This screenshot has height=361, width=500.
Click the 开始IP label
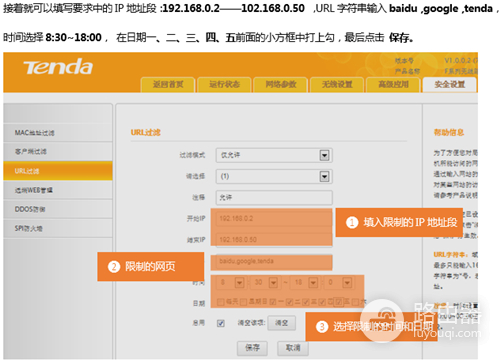click(x=196, y=219)
